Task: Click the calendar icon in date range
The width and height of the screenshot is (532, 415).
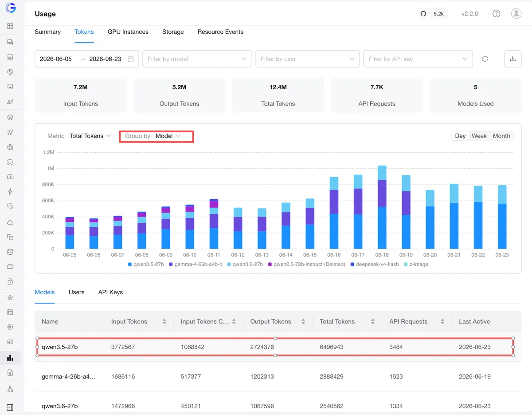Action: (x=131, y=59)
